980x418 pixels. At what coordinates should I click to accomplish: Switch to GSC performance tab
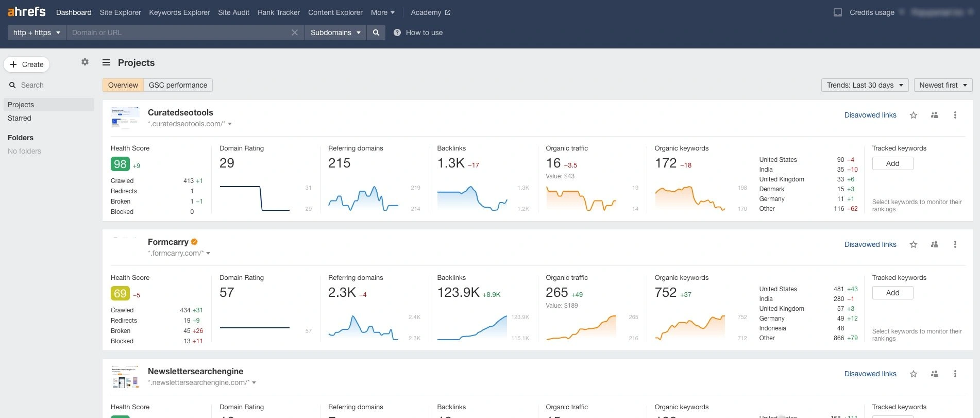178,85
